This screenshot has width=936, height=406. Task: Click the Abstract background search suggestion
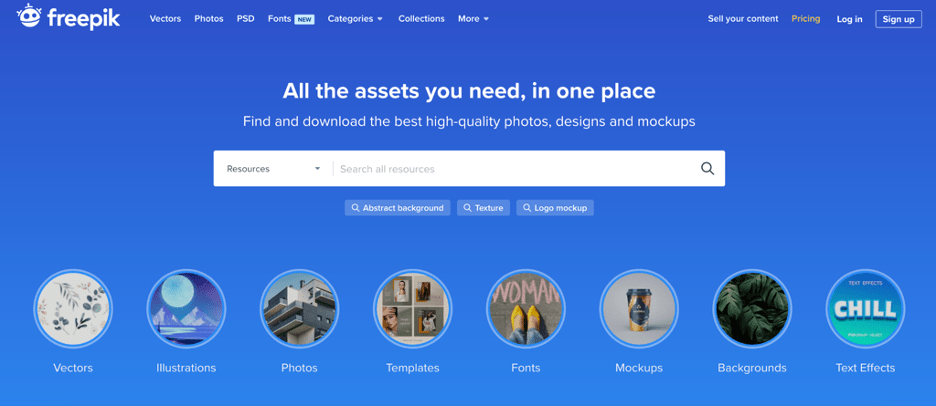pyautogui.click(x=397, y=208)
